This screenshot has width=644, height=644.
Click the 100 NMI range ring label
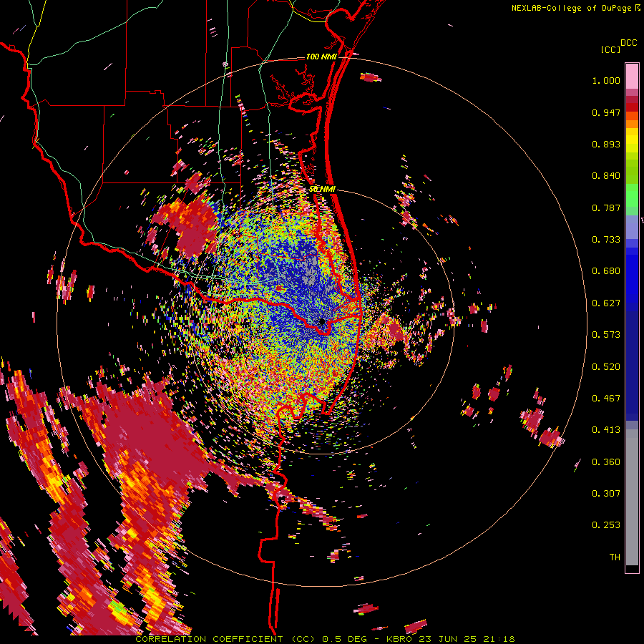click(x=321, y=57)
